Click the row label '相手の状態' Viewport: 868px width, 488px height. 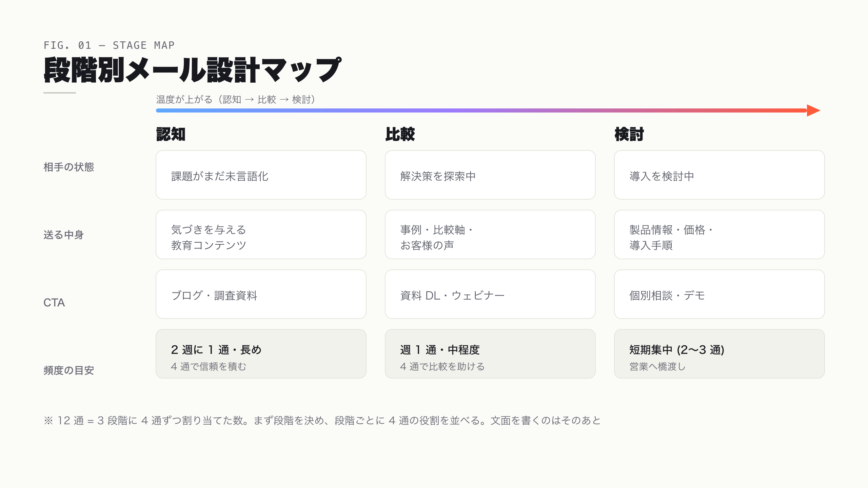(69, 167)
